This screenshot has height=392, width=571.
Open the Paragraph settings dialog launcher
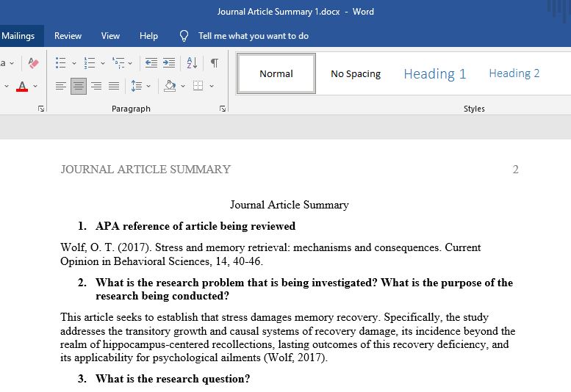click(223, 109)
